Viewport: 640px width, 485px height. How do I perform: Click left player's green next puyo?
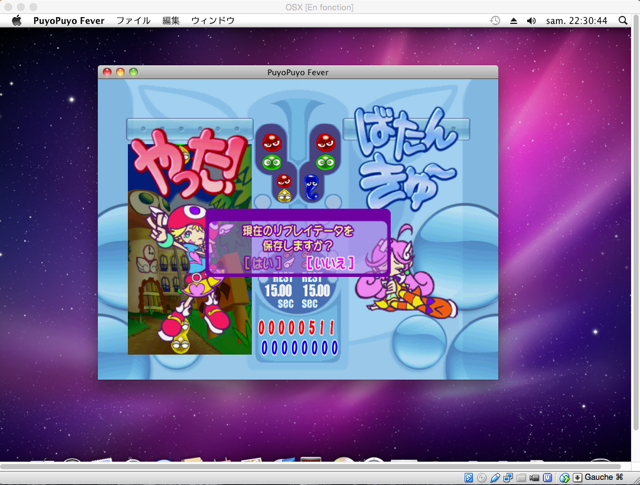tap(271, 162)
